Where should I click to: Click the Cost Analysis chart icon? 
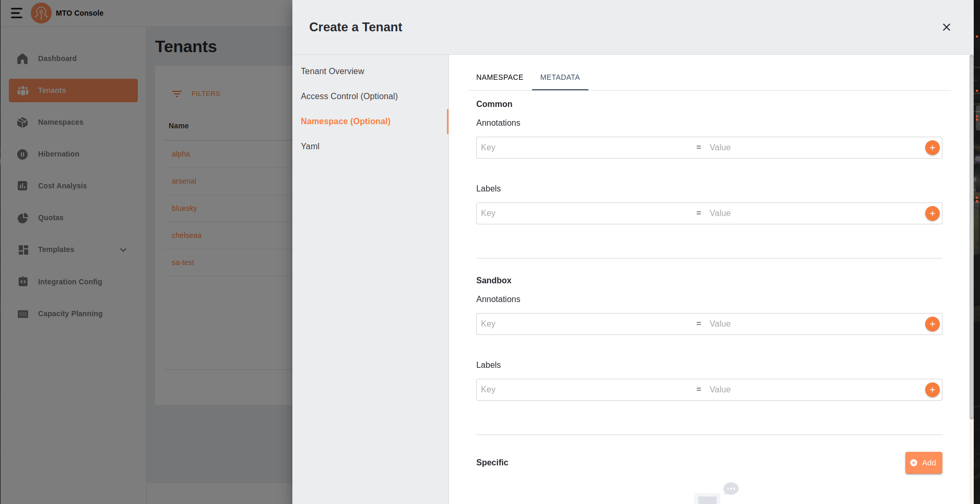[x=22, y=186]
